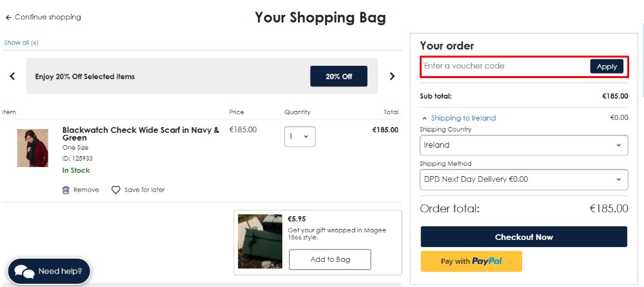The height and width of the screenshot is (287, 644).
Task: Open the Shipping Method dropdown
Action: pyautogui.click(x=523, y=179)
